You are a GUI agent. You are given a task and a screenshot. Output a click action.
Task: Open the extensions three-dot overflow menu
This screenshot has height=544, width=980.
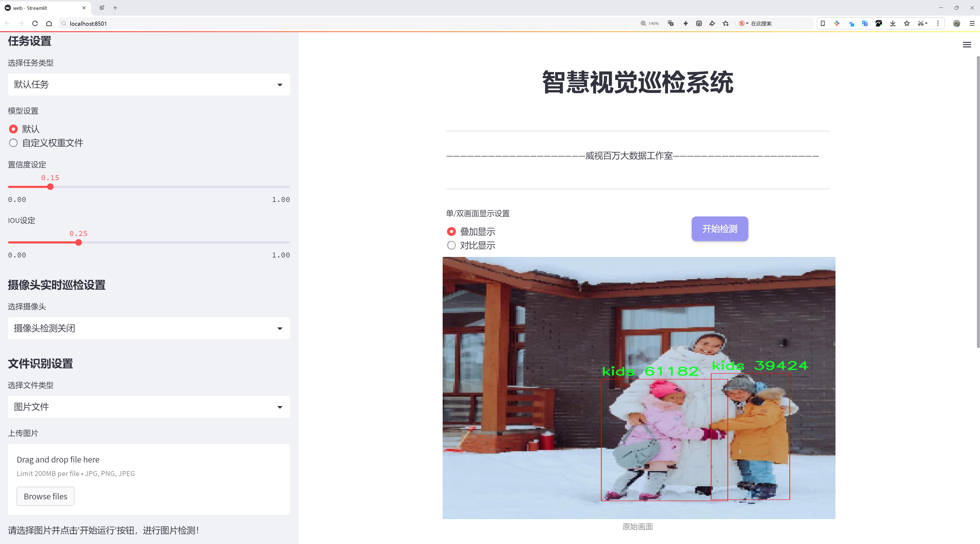tap(938, 24)
